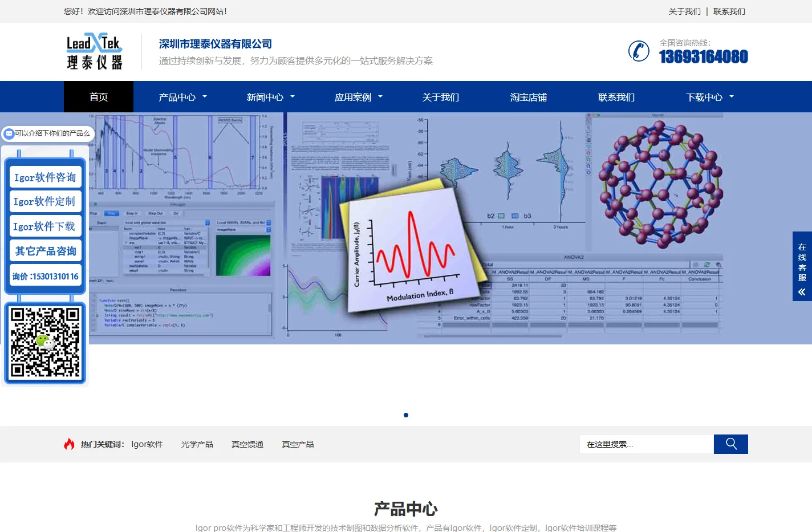
Task: Open the 淘宝店铺 menu item
Action: pyautogui.click(x=529, y=98)
